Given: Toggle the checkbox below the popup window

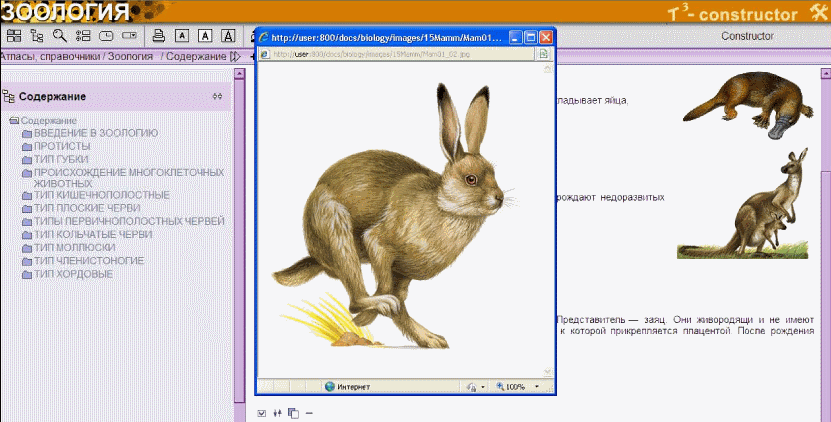Looking at the screenshot, I should pyautogui.click(x=261, y=413).
